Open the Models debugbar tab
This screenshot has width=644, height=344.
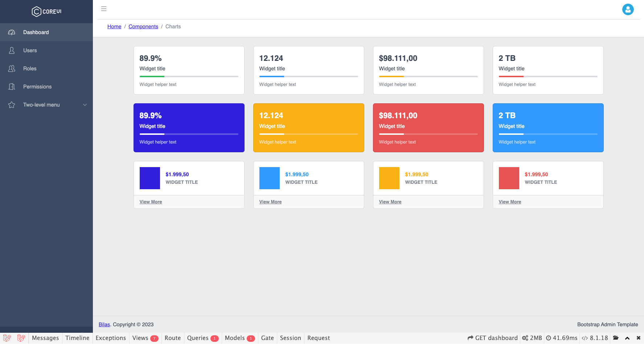click(x=240, y=338)
